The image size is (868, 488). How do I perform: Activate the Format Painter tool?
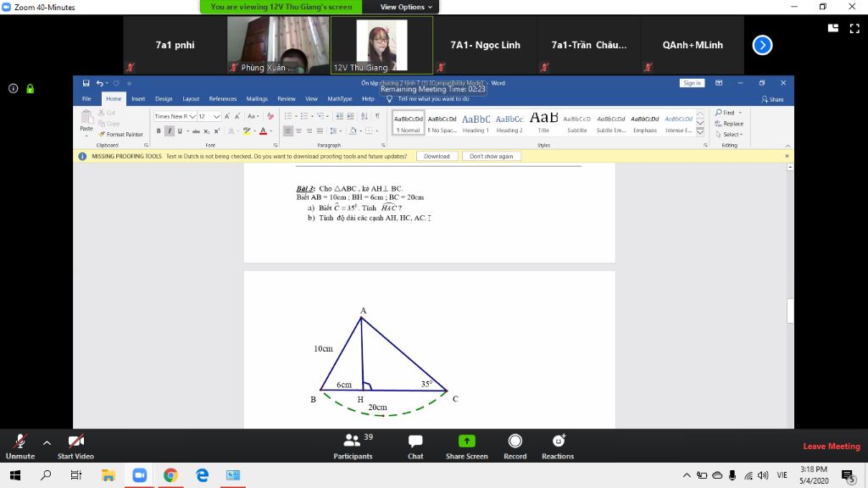tap(120, 135)
